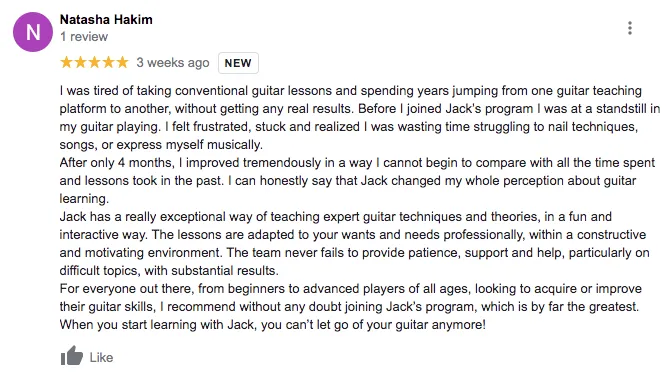Image resolution: width=671 pixels, height=383 pixels.
Task: Click the thumbs-up Like icon
Action: [x=71, y=356]
